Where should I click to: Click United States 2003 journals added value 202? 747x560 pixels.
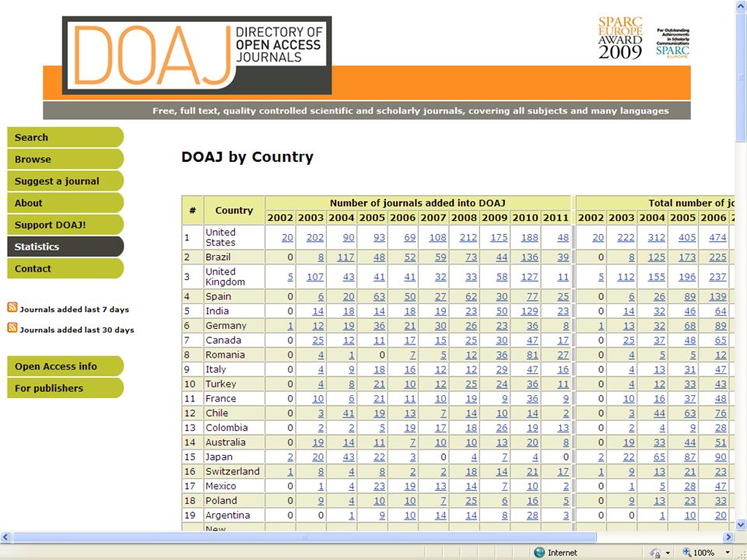(x=315, y=237)
